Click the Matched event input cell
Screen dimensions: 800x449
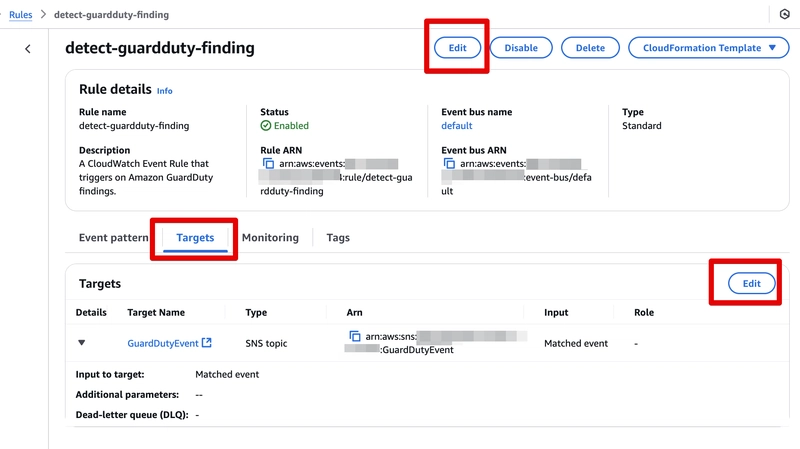point(576,343)
